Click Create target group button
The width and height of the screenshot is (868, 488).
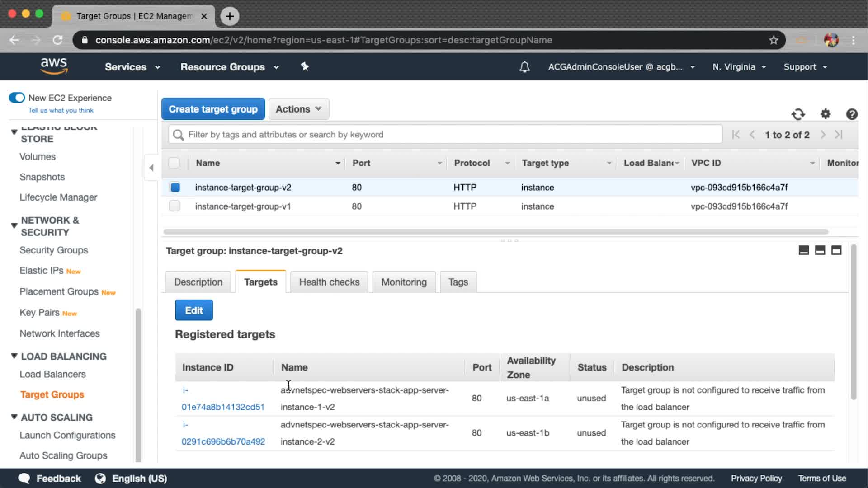(213, 109)
